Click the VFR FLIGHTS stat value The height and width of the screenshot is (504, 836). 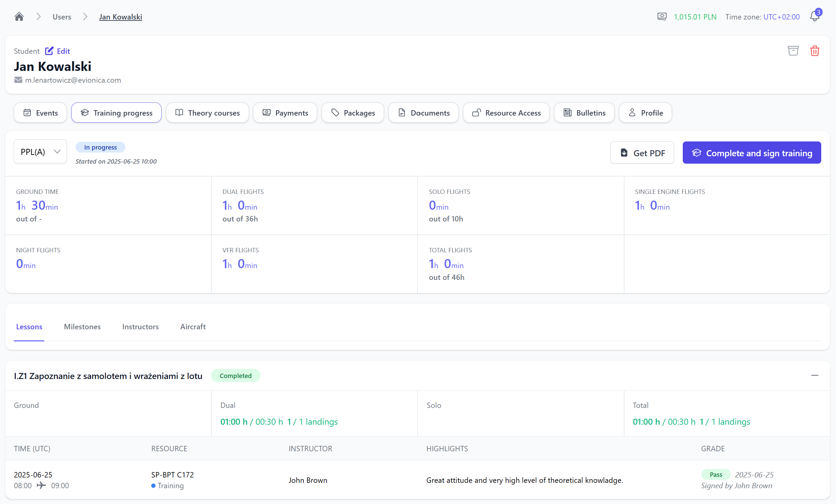click(x=240, y=264)
